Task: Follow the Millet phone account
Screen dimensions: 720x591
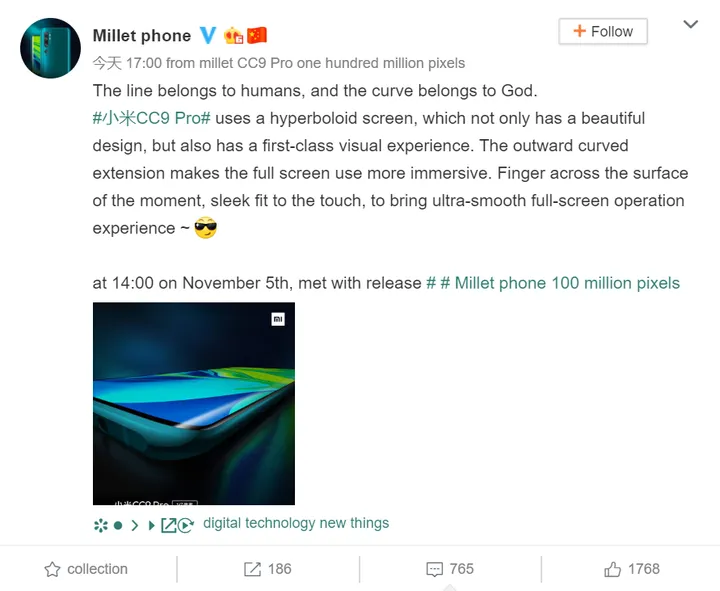Action: [x=602, y=31]
